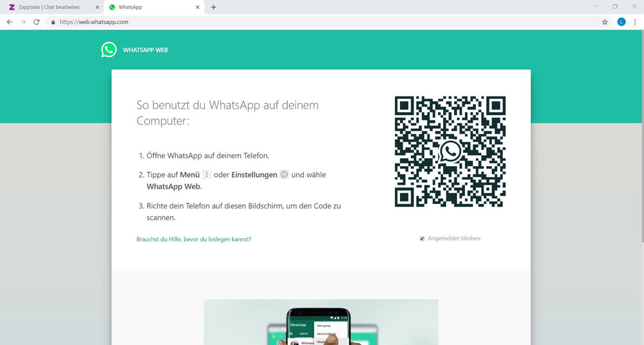
Task: Close the Zapptales tab
Action: click(x=97, y=7)
